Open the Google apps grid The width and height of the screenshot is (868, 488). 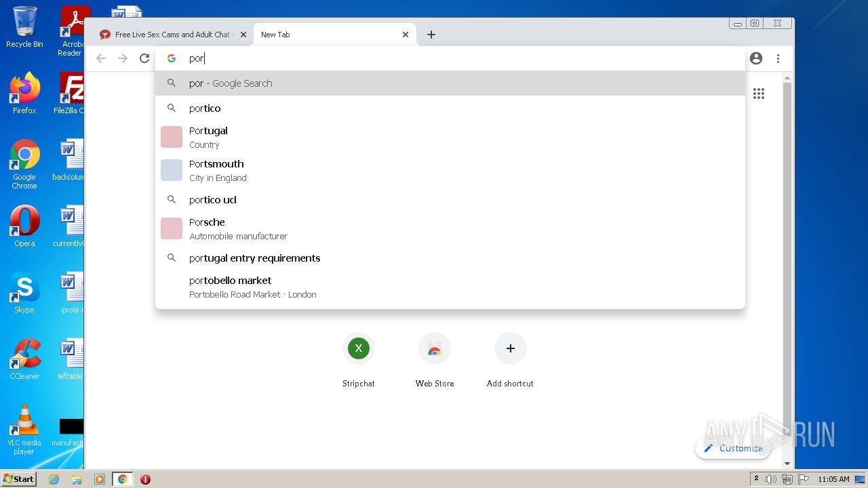click(x=759, y=94)
